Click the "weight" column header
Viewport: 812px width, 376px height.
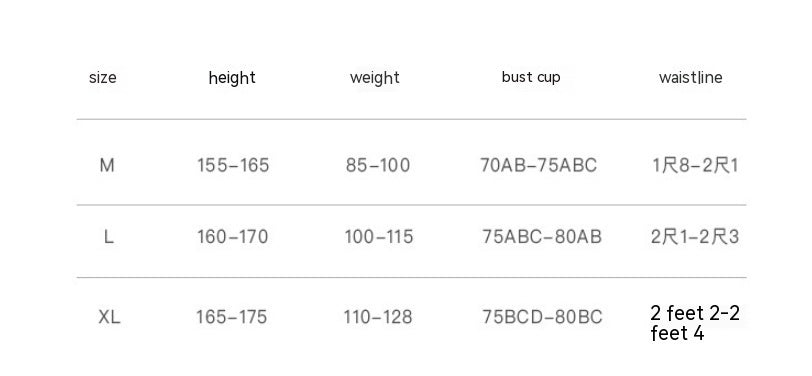pos(374,78)
